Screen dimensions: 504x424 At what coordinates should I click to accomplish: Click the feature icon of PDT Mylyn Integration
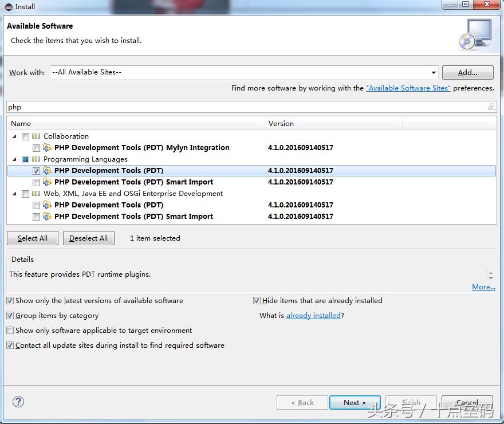47,148
